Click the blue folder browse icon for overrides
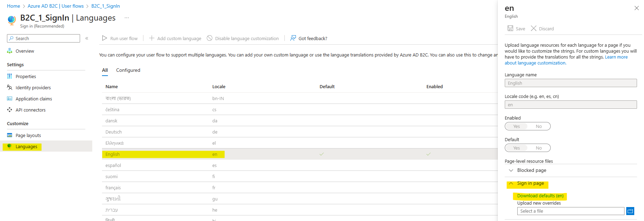The width and height of the screenshot is (644, 221). click(x=630, y=211)
